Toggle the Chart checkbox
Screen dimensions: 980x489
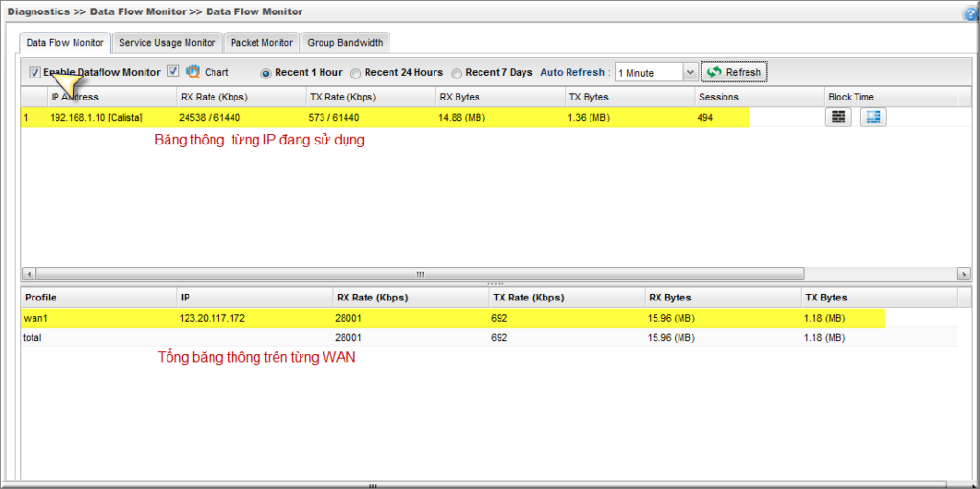[173, 71]
